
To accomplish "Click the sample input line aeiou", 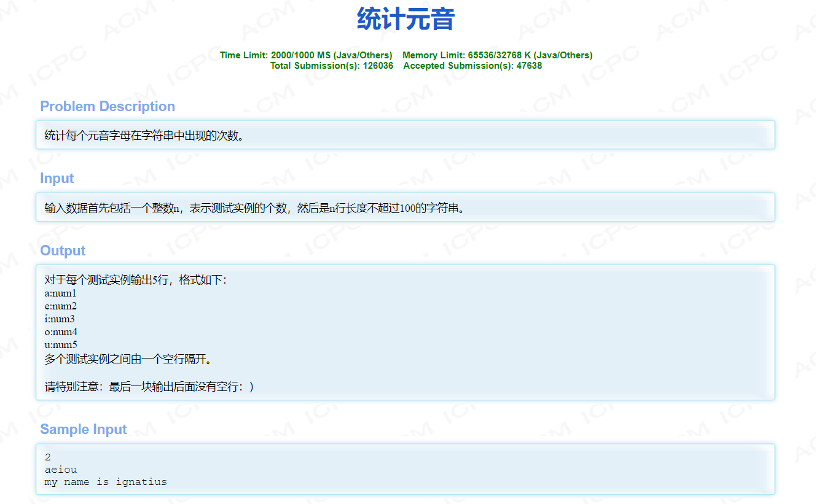I will (61, 470).
